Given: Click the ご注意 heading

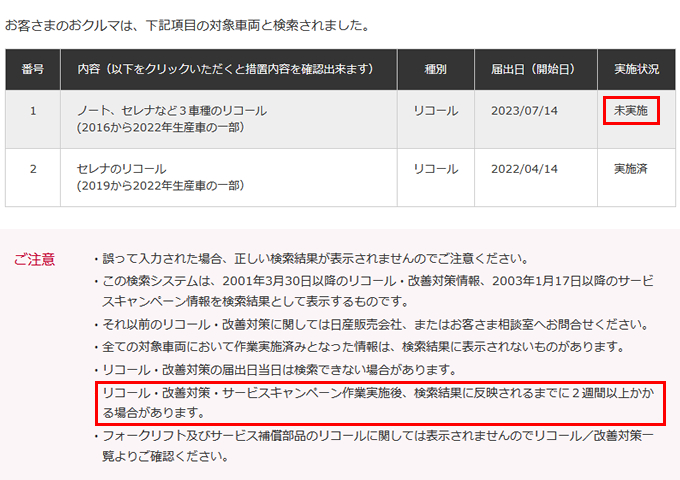Looking at the screenshot, I should click(x=34, y=259).
